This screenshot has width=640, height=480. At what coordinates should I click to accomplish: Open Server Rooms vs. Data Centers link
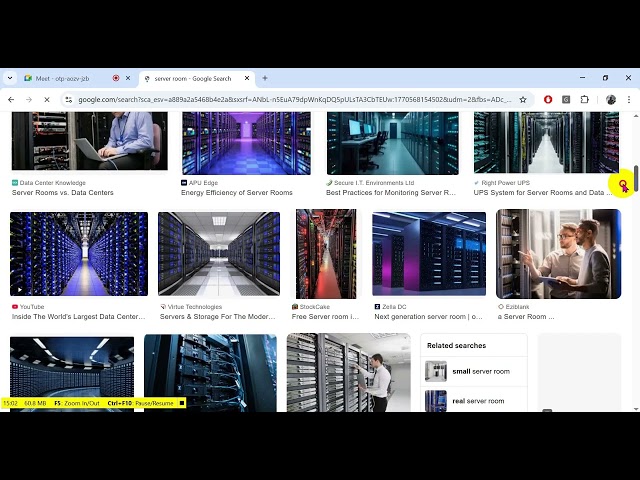pos(62,193)
